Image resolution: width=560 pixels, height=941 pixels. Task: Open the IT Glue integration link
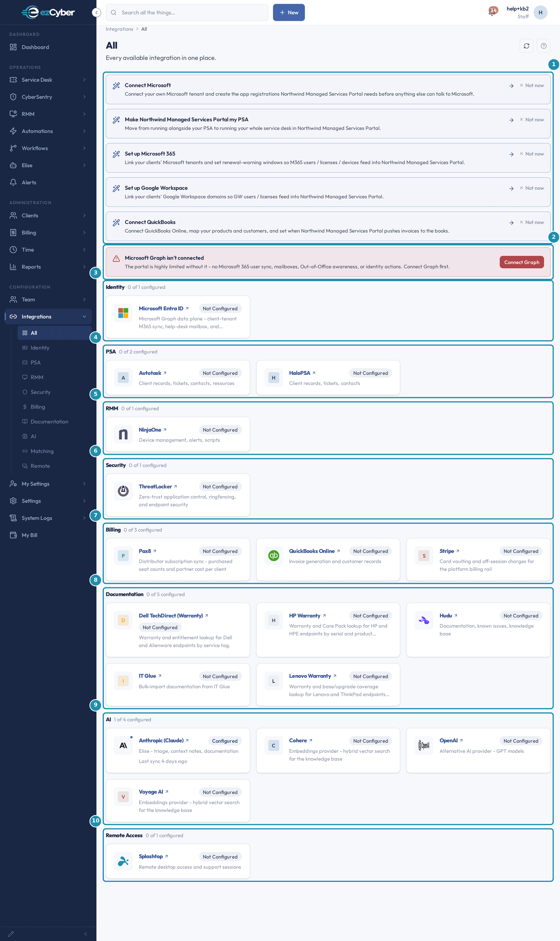[x=150, y=676]
